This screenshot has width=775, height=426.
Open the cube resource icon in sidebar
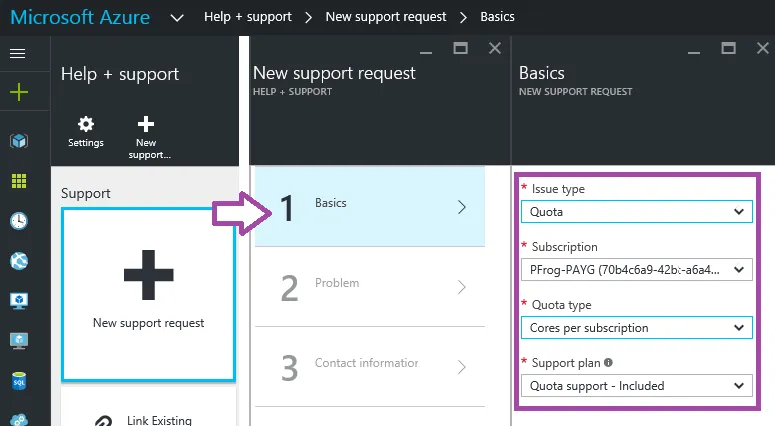[18, 141]
